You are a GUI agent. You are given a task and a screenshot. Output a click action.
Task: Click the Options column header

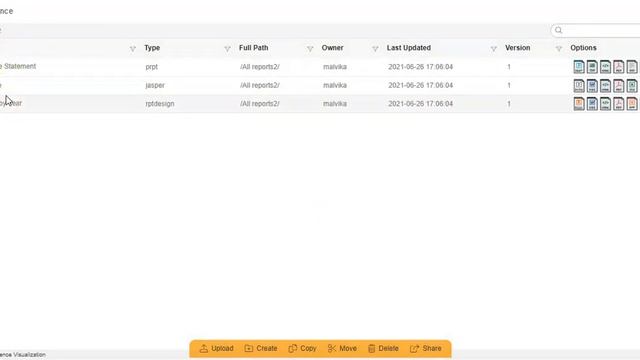[x=583, y=48]
